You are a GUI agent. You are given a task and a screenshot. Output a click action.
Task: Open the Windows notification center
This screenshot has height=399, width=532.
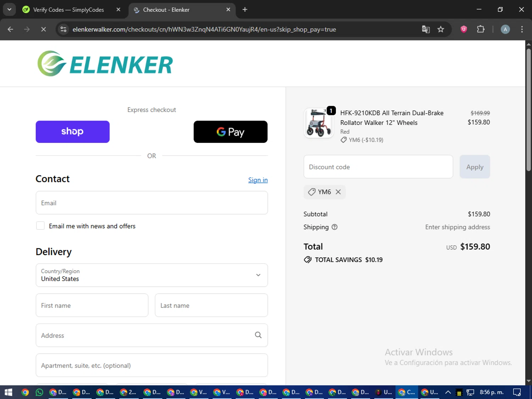click(x=517, y=392)
